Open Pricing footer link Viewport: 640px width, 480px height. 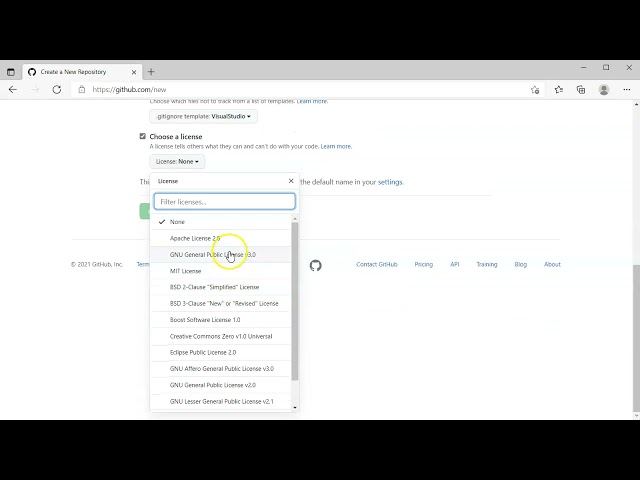coord(424,264)
